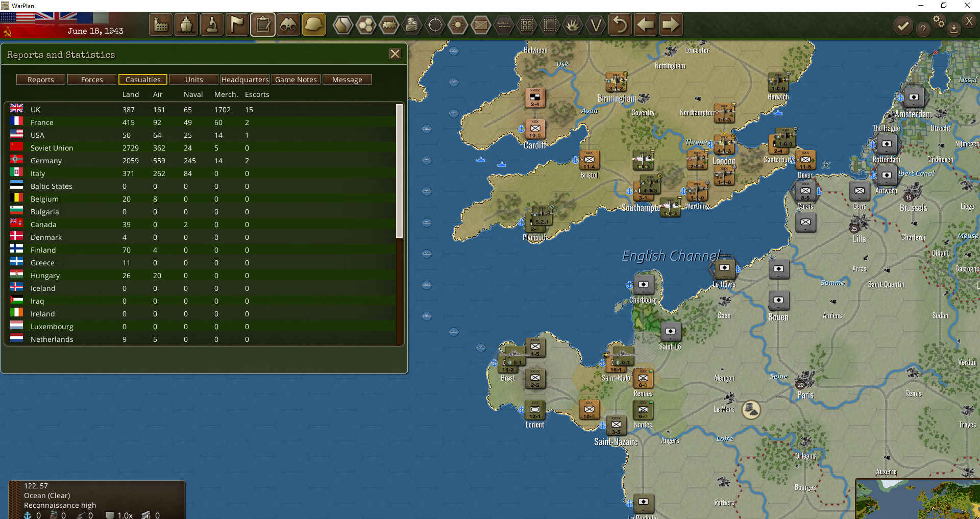Screen dimensions: 980x519
Task: Open the production factory screen
Action: click(x=161, y=24)
